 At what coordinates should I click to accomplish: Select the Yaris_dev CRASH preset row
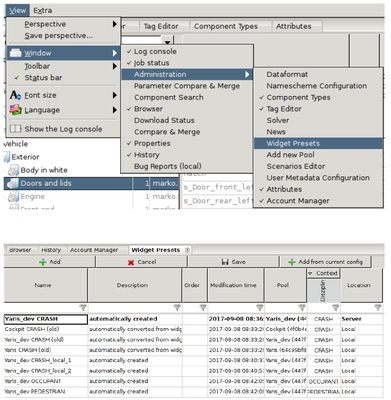193,319
